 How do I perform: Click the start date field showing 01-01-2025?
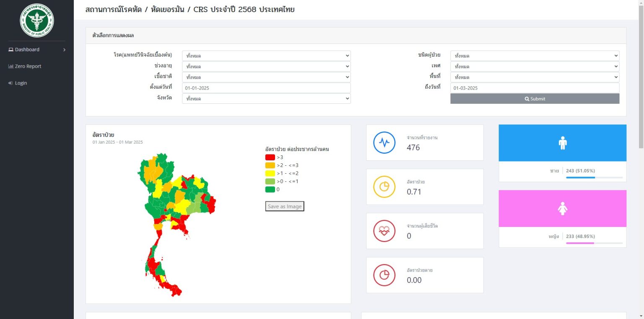[266, 87]
